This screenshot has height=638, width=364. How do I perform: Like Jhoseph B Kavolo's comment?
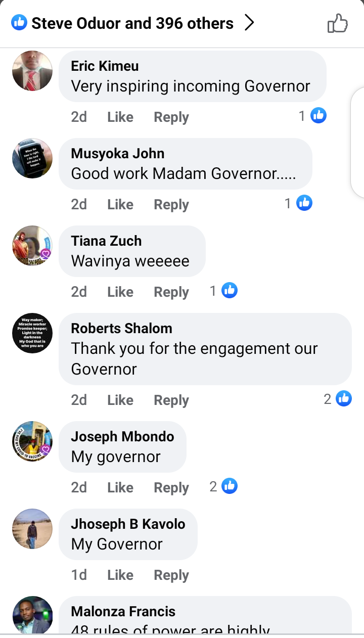tap(120, 575)
